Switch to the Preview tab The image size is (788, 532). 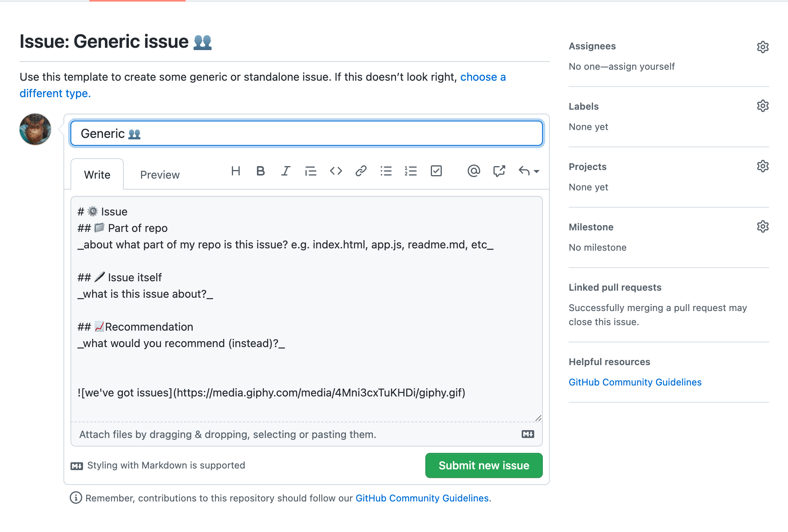159,174
